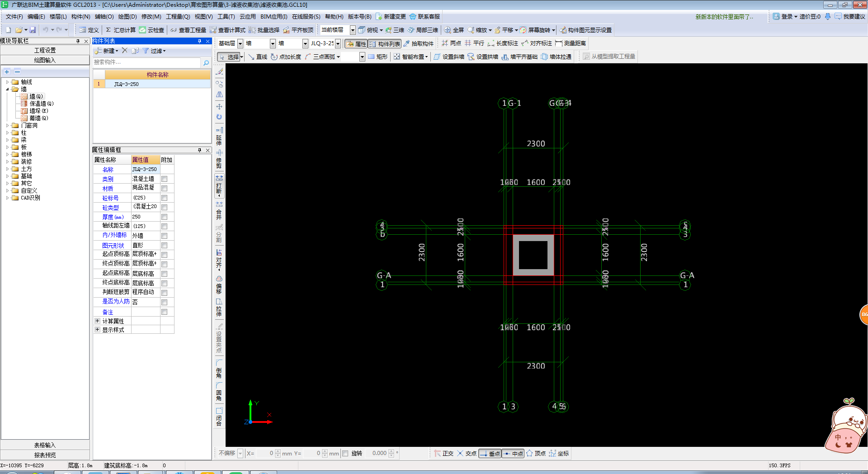Open 基础层 floor dropdown
Image resolution: width=868 pixels, height=474 pixels.
click(x=241, y=43)
